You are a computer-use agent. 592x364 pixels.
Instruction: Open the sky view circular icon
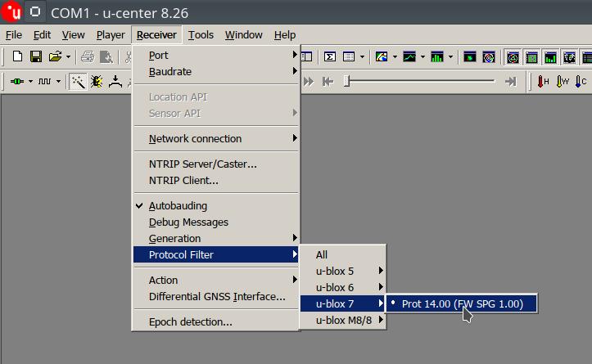click(x=489, y=57)
